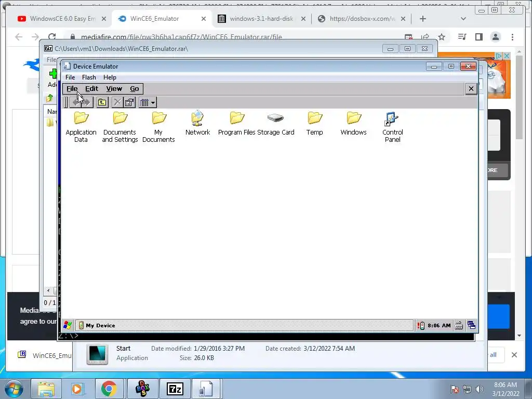Bookmark this page with the star icon
The height and width of the screenshot is (399, 532).
(x=442, y=37)
